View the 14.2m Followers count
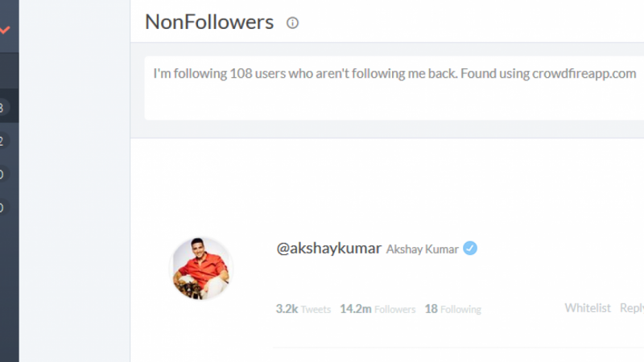The height and width of the screenshot is (362, 644). pyautogui.click(x=378, y=309)
